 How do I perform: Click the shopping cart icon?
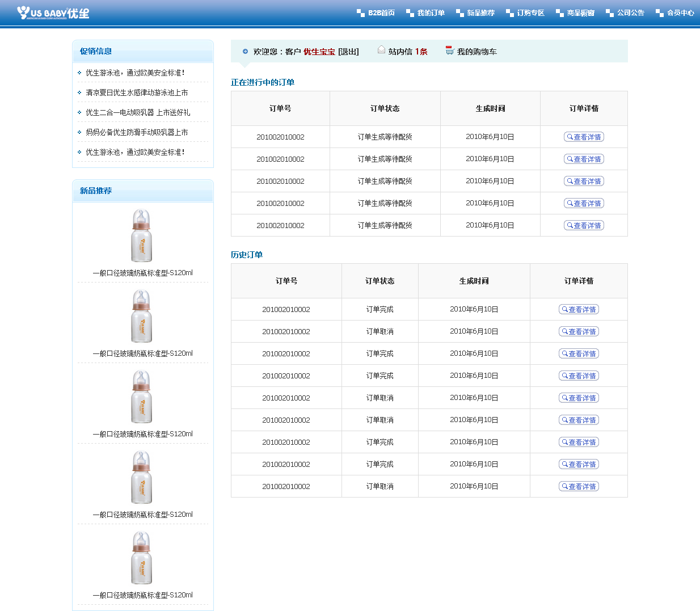(450, 50)
